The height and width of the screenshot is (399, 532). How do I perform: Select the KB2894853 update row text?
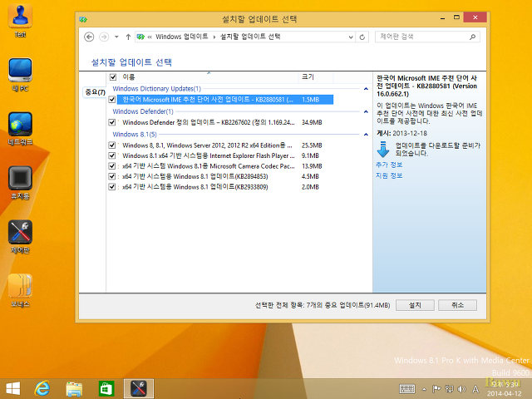tap(195, 176)
